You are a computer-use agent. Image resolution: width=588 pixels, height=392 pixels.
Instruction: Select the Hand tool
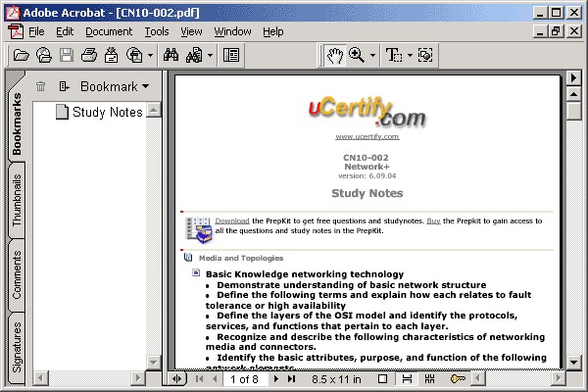click(334, 55)
